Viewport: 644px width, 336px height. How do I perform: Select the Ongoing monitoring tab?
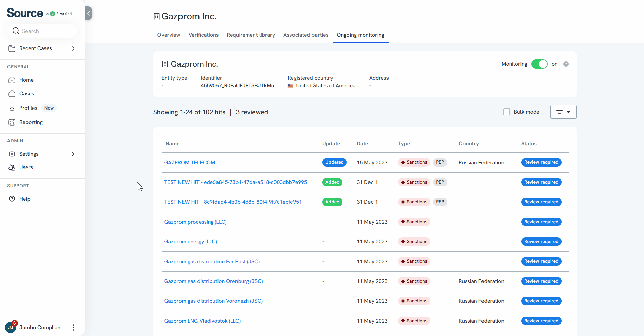(360, 35)
